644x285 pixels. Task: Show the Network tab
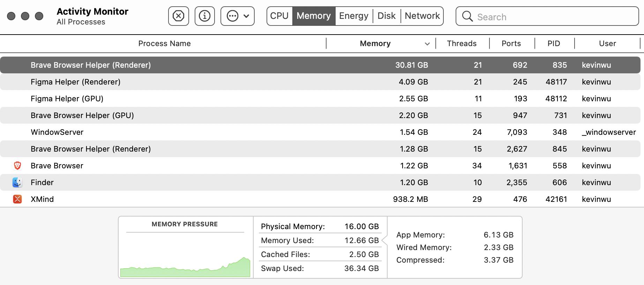pyautogui.click(x=422, y=16)
